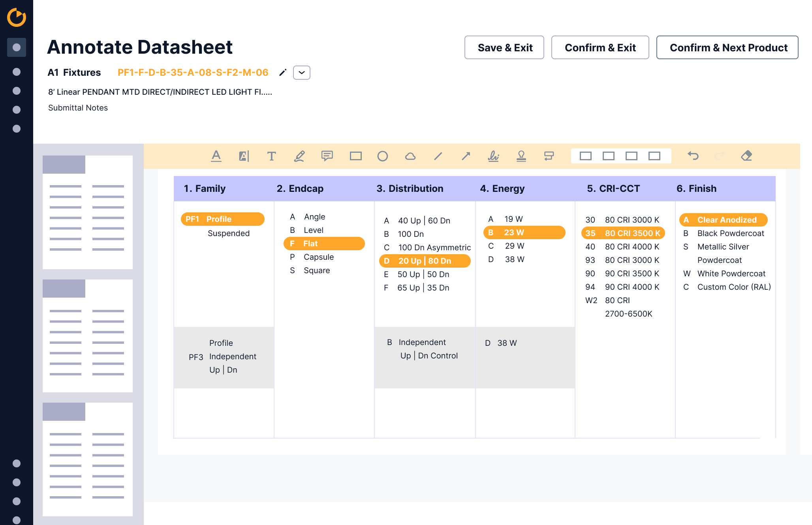Click Save & Exit button
This screenshot has width=812, height=525.
point(504,48)
